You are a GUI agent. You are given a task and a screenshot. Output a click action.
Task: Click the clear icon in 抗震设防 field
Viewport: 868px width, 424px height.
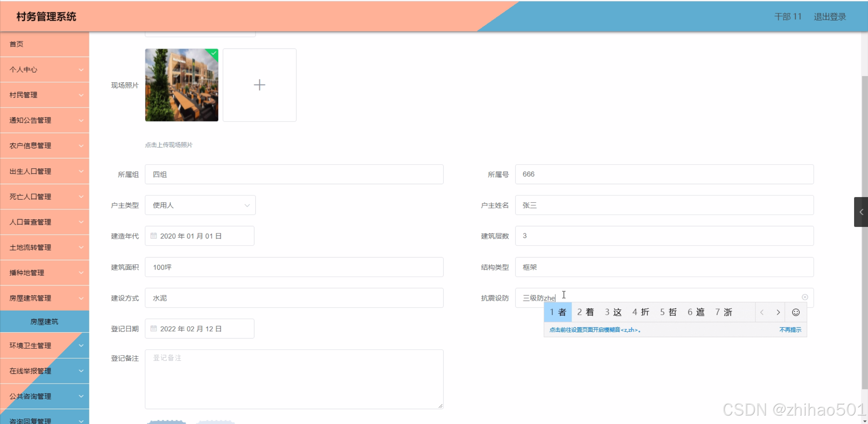point(805,297)
